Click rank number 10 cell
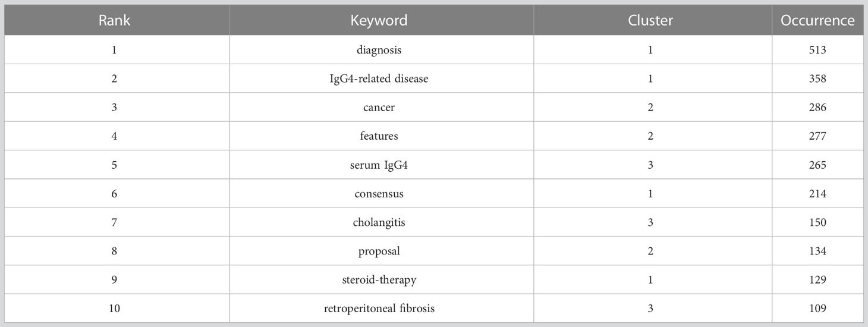This screenshot has width=868, height=327. click(x=114, y=309)
